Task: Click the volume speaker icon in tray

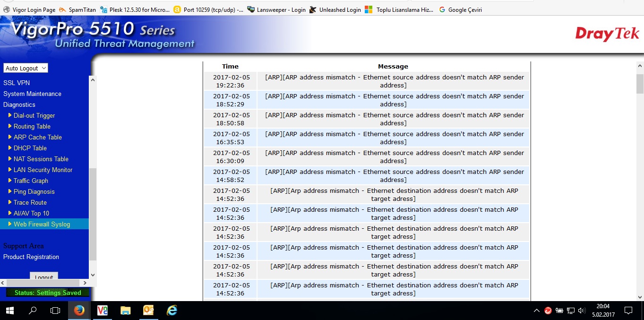Action: pos(582,311)
